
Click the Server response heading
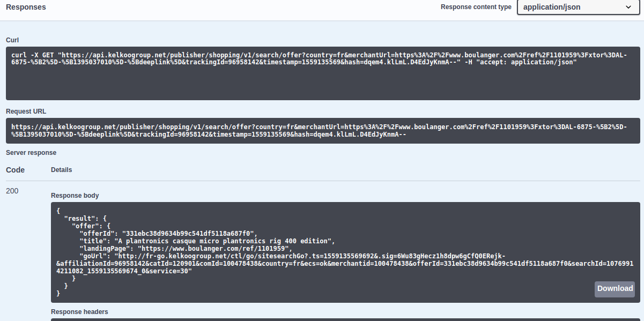pyautogui.click(x=31, y=152)
